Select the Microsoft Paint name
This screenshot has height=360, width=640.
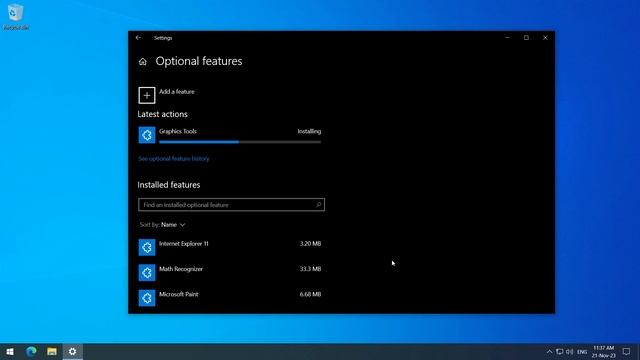[179, 294]
